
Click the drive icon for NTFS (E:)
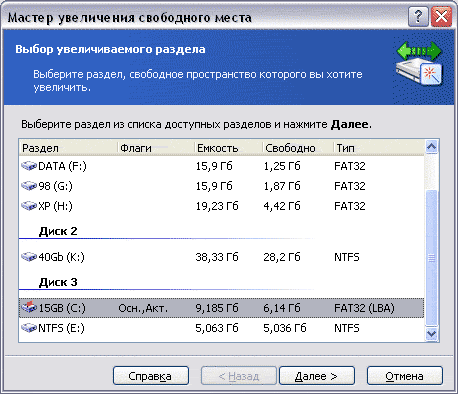click(29, 328)
